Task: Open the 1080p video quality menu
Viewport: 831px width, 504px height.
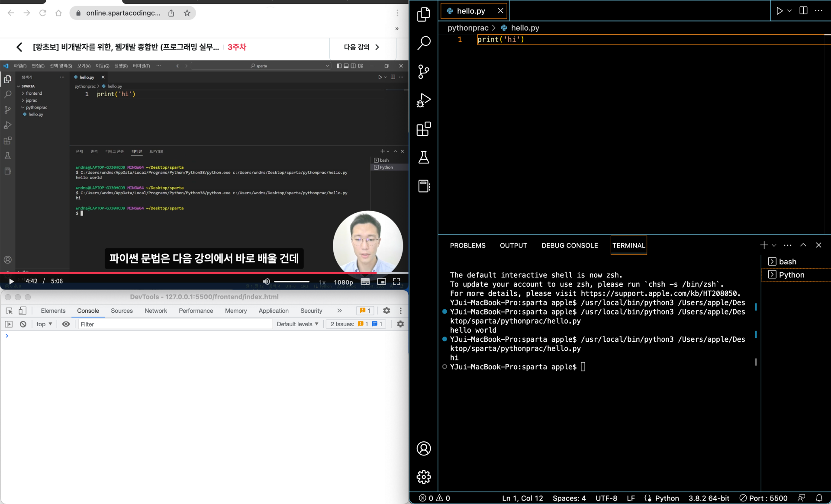Action: pos(343,282)
